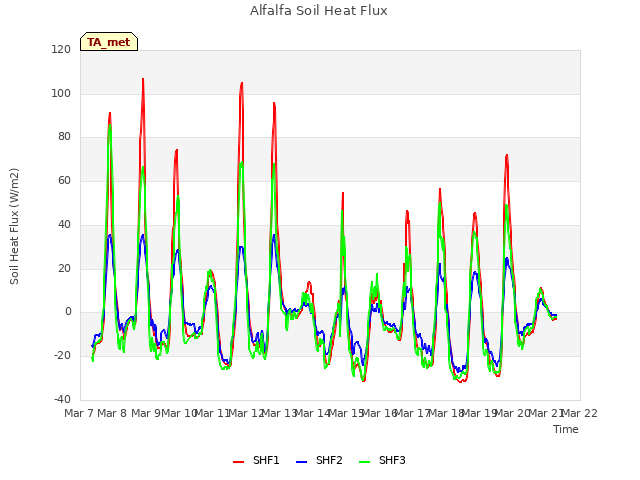Click the 0 y-axis tick label
This screenshot has width=640, height=480.
[68, 312]
